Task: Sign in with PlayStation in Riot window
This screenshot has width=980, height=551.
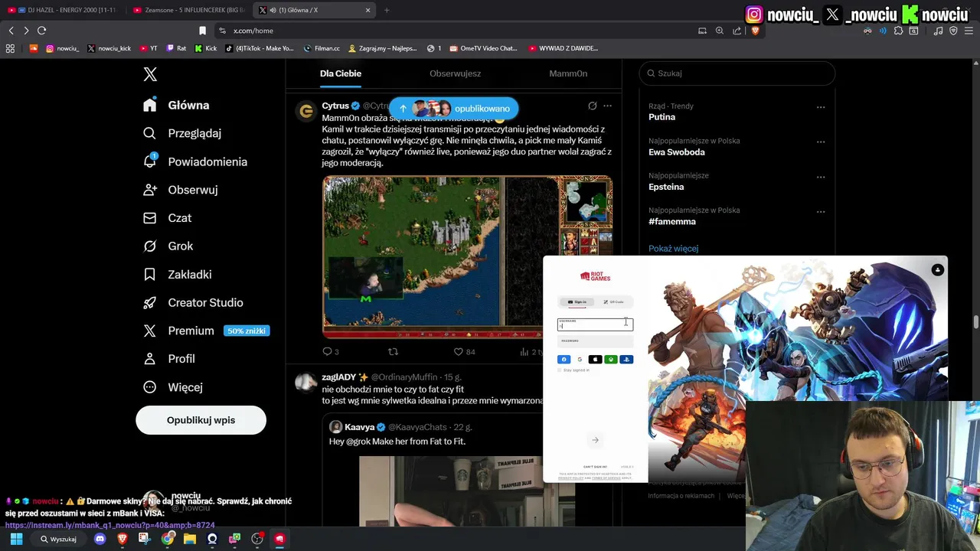Action: click(626, 360)
